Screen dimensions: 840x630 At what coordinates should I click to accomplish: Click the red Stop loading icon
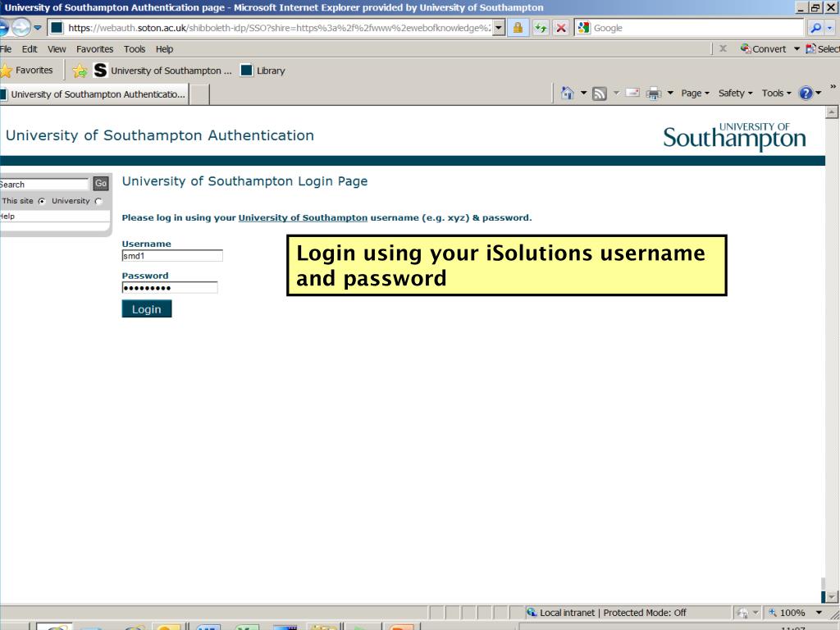(561, 28)
